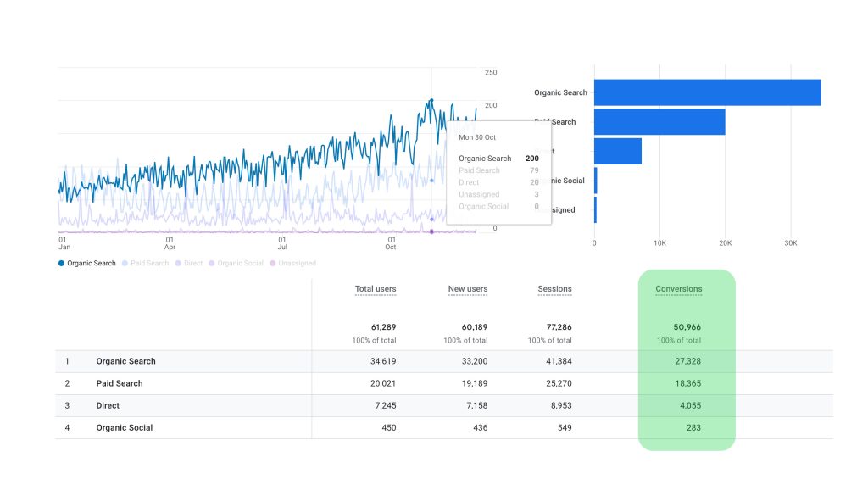Viewport: 868px width, 479px height.
Task: Click Paid Search new users 19,189
Action: coord(475,383)
